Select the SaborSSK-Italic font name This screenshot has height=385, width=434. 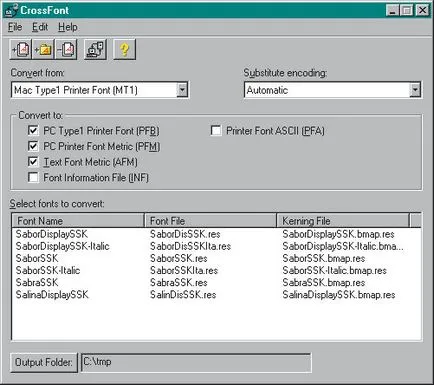click(x=48, y=270)
